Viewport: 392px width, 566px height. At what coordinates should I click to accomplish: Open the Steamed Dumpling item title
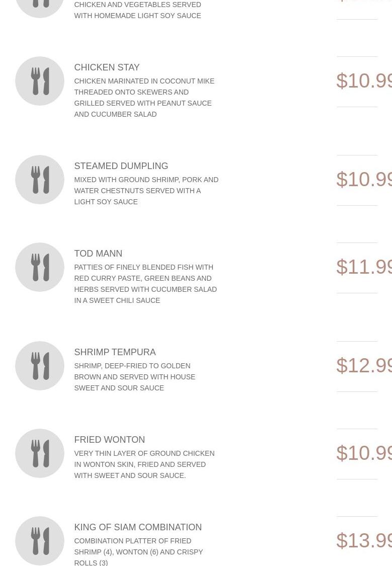121,166
